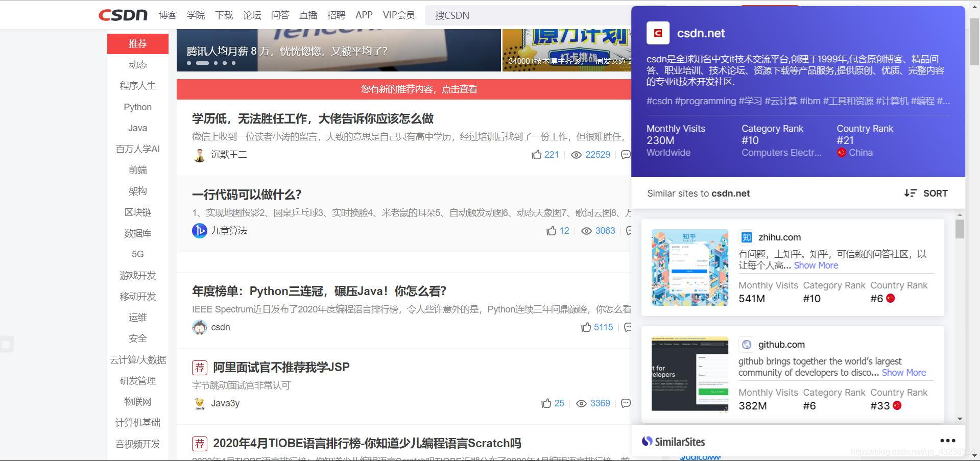Viewport: 980px width, 461px height.
Task: Open the zhihu.com site link
Action: pos(779,237)
